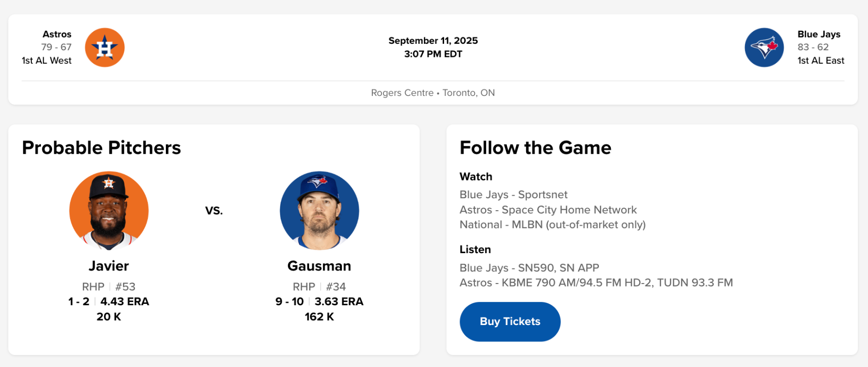The width and height of the screenshot is (868, 367).
Task: Open Gausman's headshot photo
Action: 319,211
